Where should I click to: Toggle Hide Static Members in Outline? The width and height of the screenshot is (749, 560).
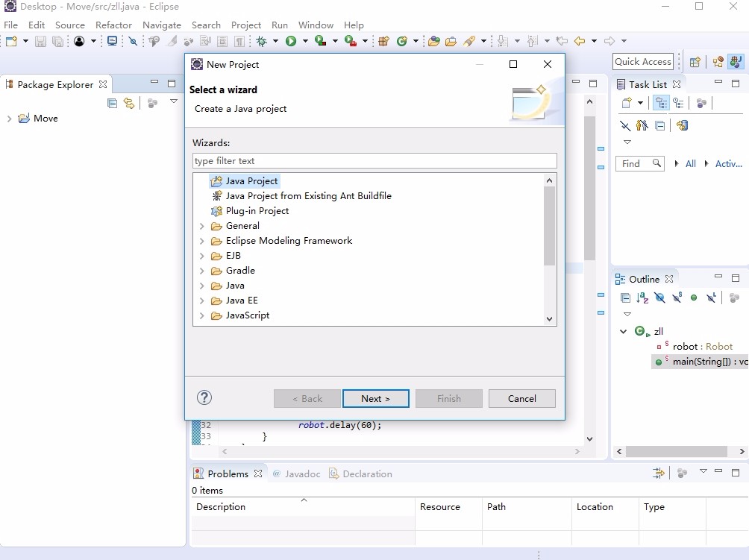(677, 298)
